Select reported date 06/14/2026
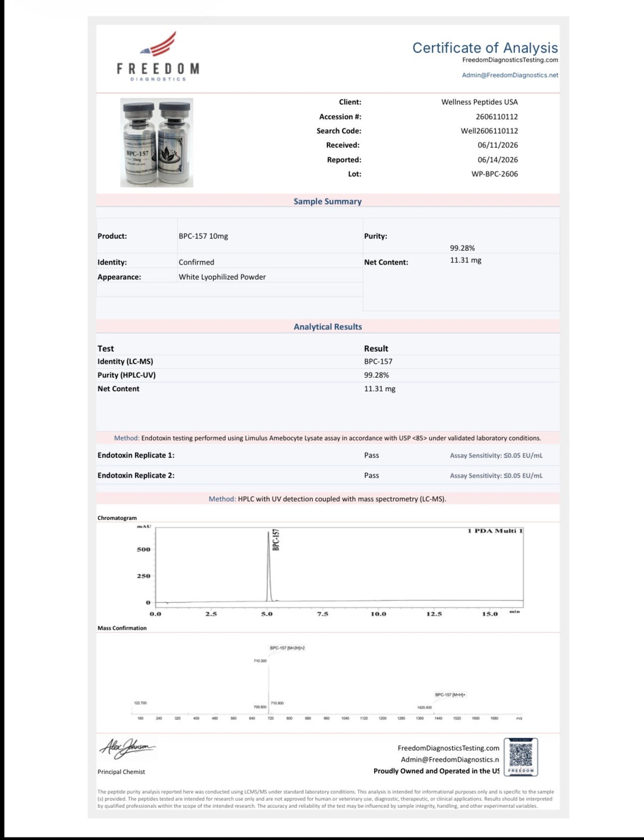The image size is (644, 840). [x=498, y=159]
